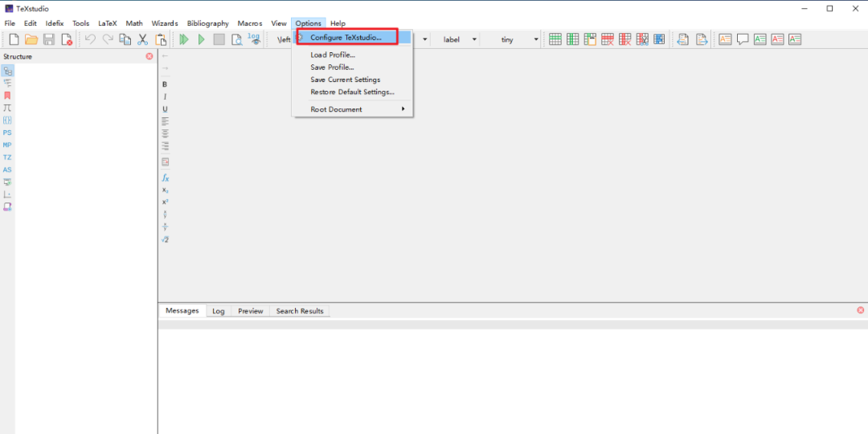
Task: Open the Search Results tab
Action: [x=300, y=311]
